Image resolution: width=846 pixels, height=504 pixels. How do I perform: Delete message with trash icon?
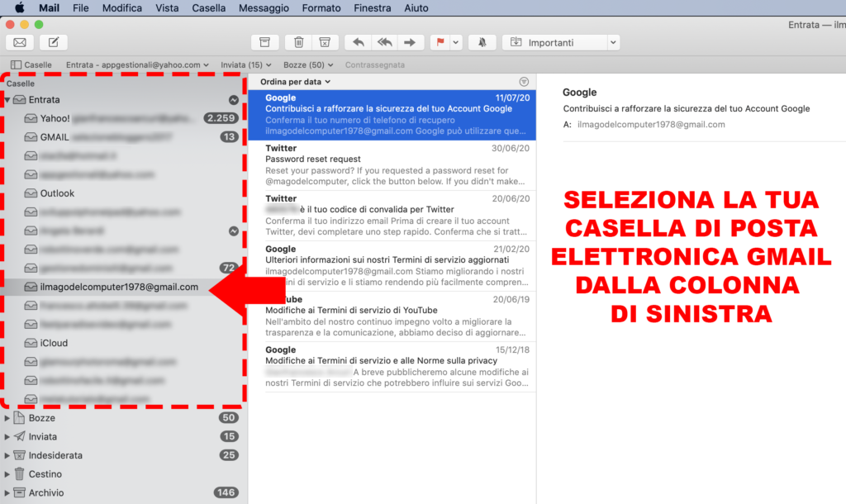click(x=298, y=42)
